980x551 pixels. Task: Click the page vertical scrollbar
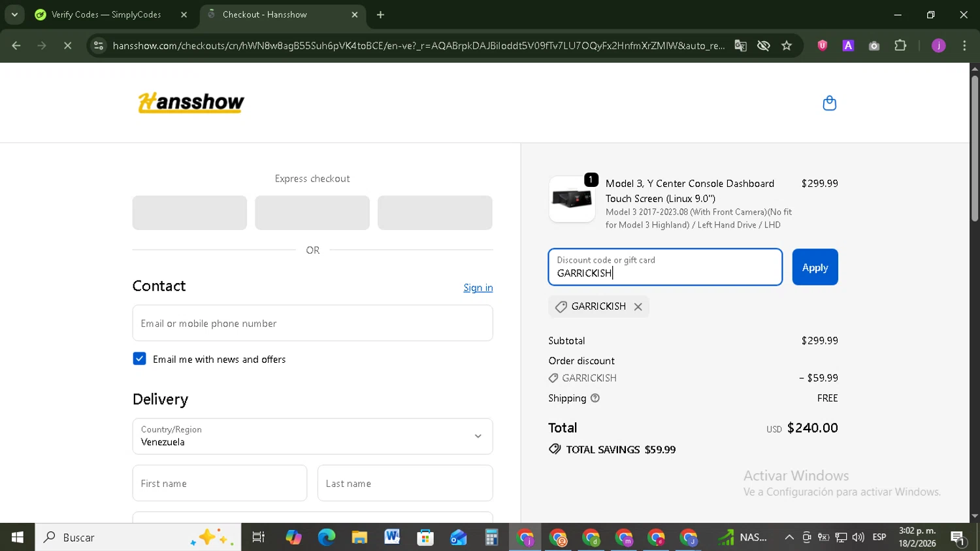click(974, 149)
